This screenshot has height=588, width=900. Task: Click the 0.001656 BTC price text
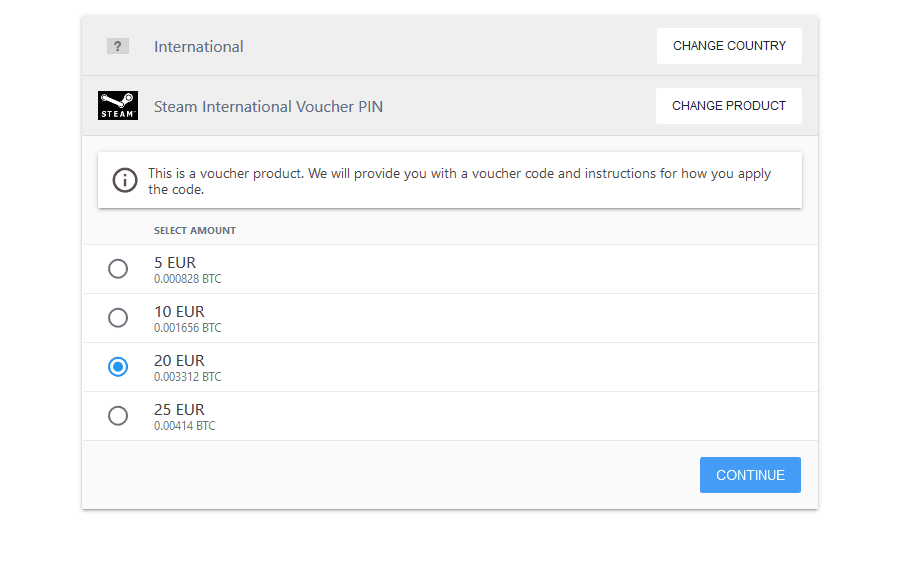188,328
